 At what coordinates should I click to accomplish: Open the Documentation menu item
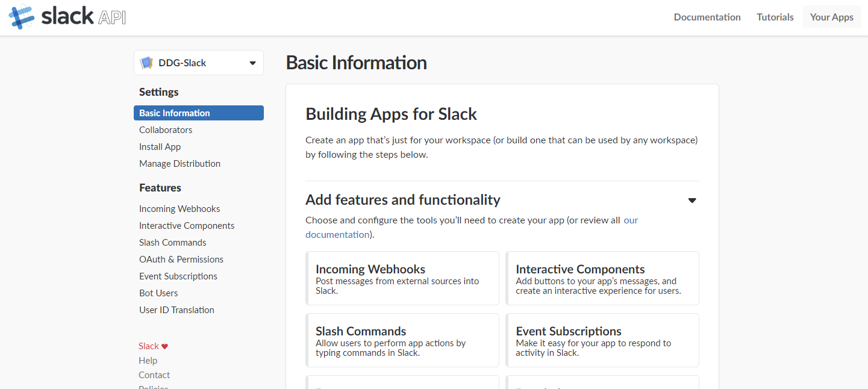click(707, 17)
